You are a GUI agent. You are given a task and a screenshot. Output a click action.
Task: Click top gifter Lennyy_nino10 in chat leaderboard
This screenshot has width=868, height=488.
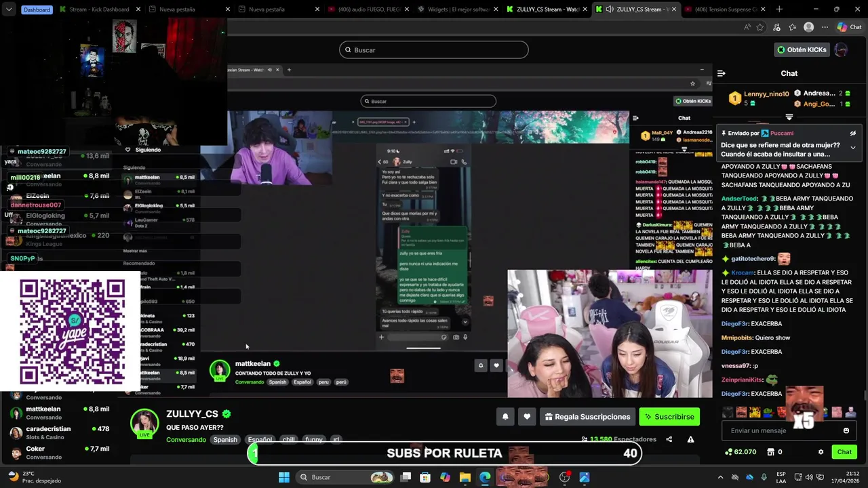tap(766, 94)
